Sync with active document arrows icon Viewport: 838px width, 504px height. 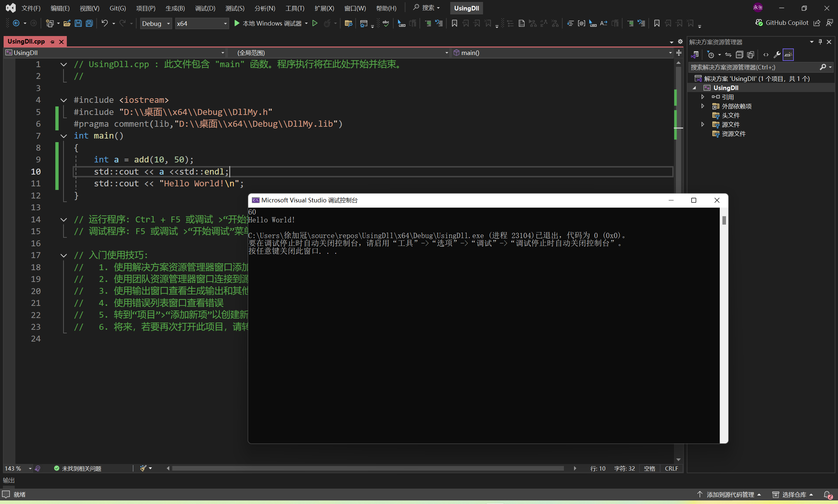[728, 55]
